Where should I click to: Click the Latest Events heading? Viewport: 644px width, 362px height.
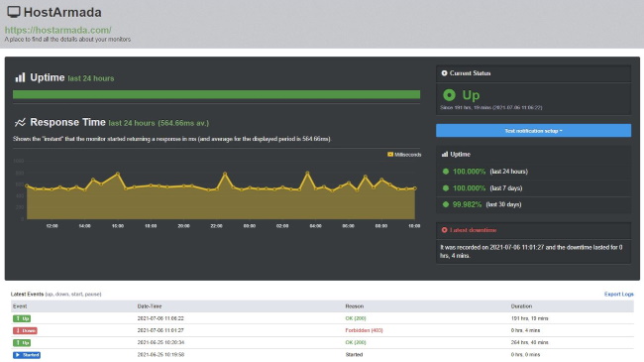coord(27,295)
